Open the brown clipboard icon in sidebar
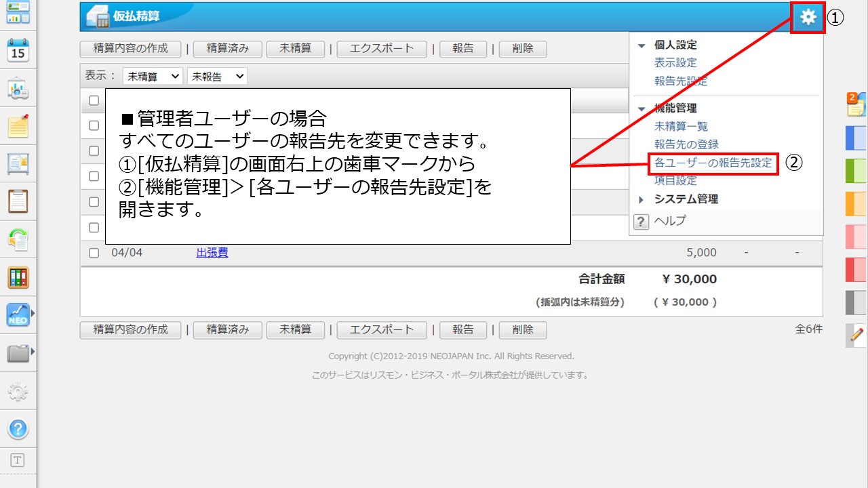Viewport: 868px width, 488px height. coord(18,201)
